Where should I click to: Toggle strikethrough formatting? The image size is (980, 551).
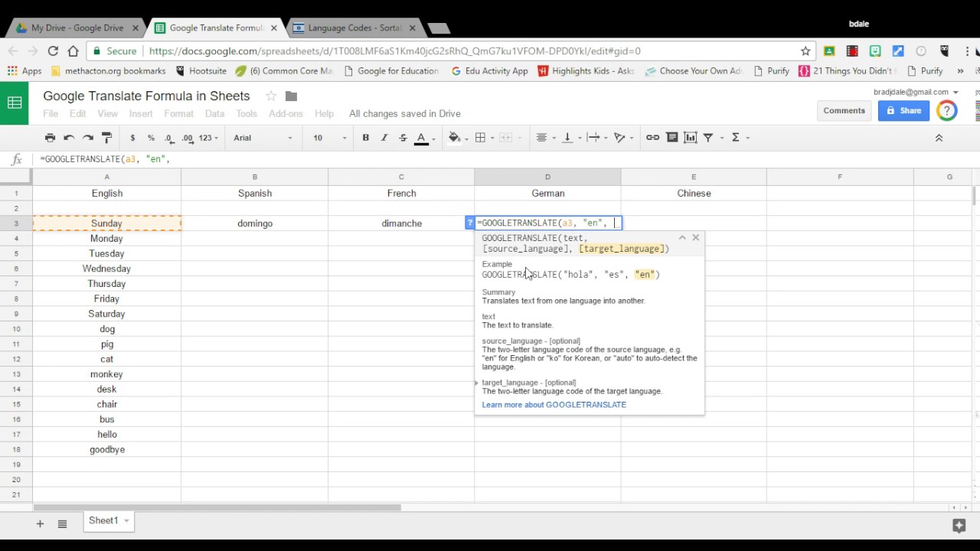click(403, 138)
